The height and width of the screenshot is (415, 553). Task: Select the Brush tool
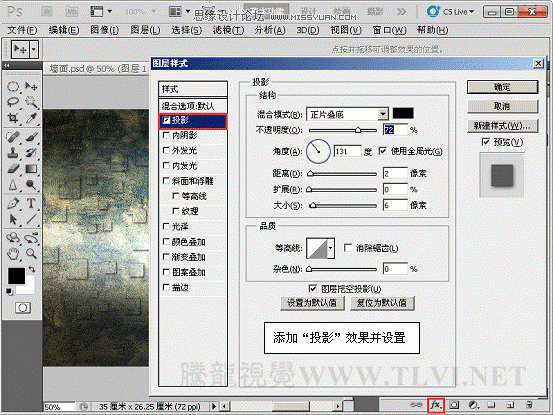click(31, 137)
